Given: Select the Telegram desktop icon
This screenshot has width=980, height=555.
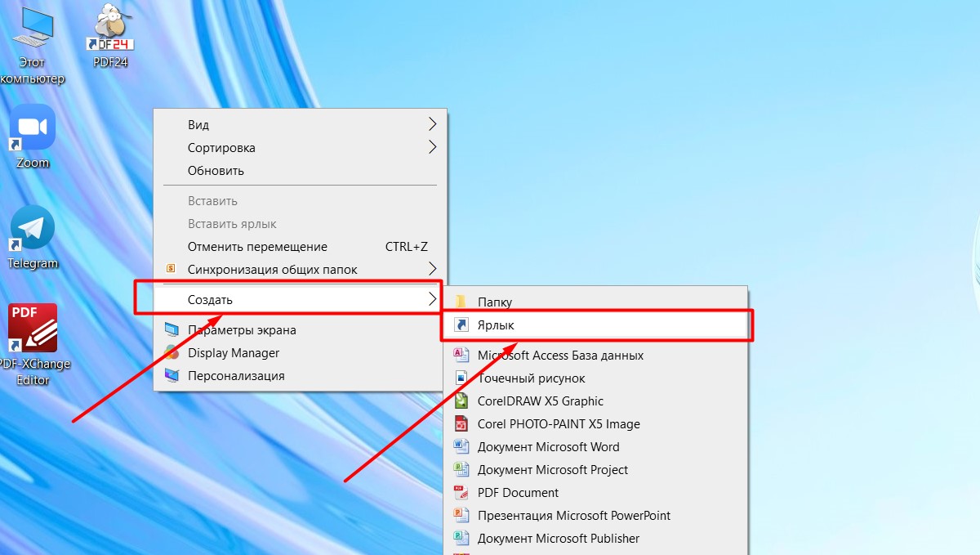Looking at the screenshot, I should point(33,230).
